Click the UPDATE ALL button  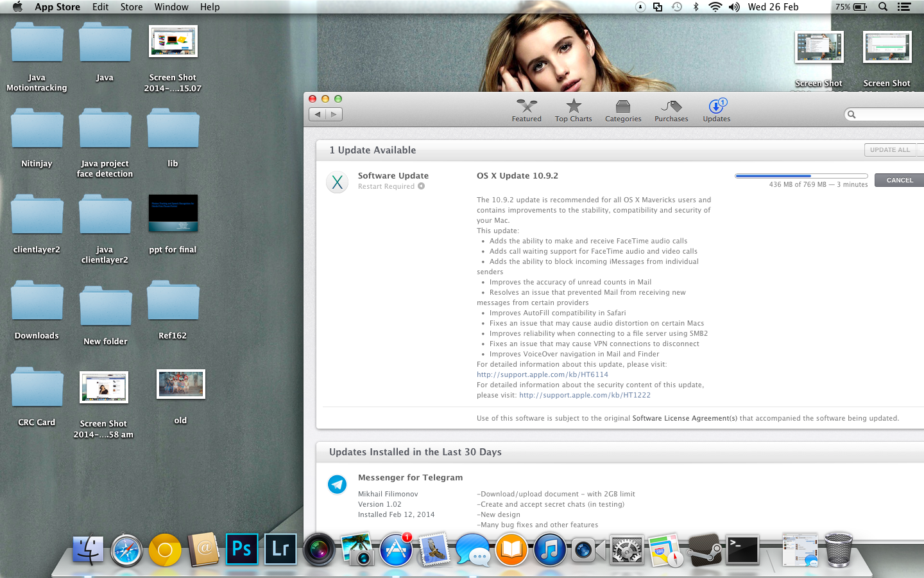tap(889, 150)
